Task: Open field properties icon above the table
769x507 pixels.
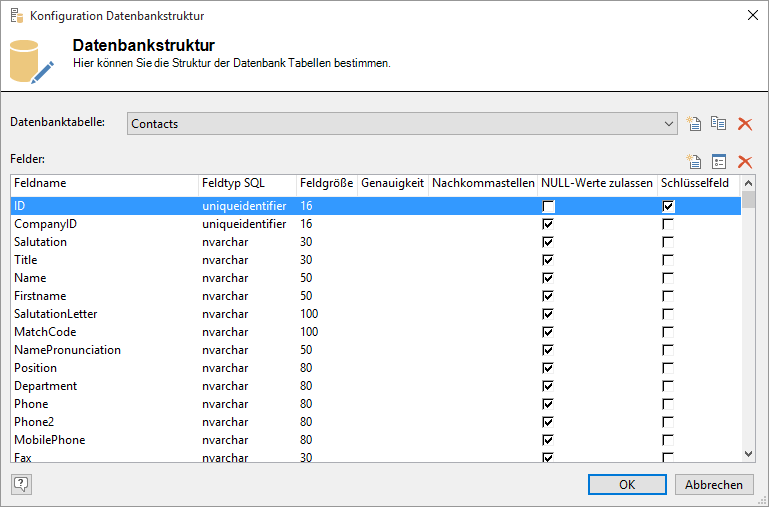Action: (718, 162)
